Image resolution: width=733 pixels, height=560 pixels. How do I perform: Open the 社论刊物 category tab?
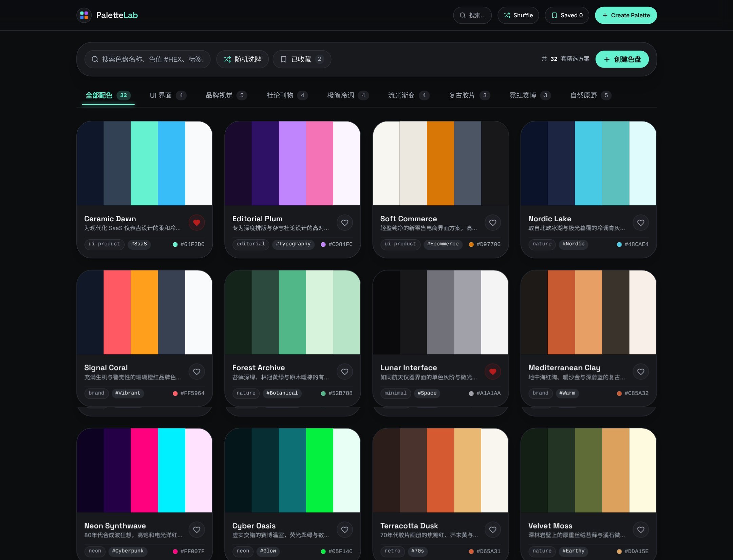[287, 95]
